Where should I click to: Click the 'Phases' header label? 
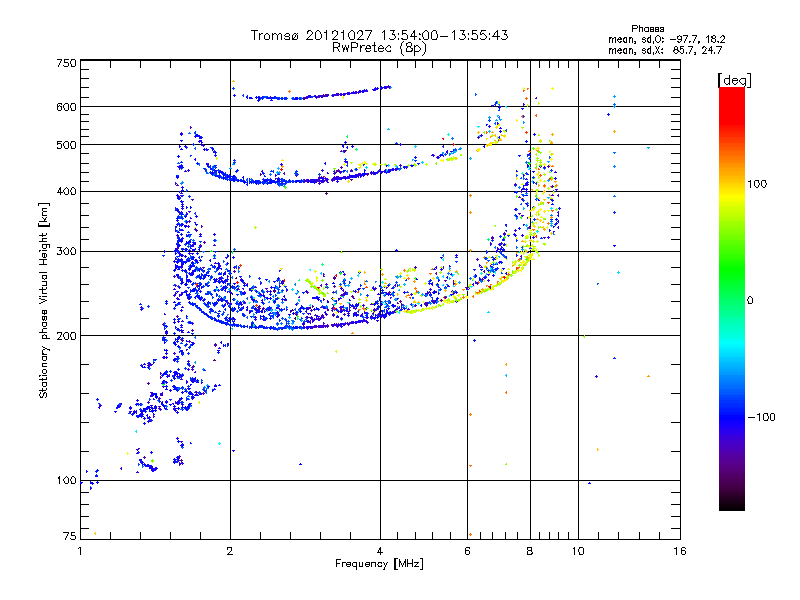point(647,29)
